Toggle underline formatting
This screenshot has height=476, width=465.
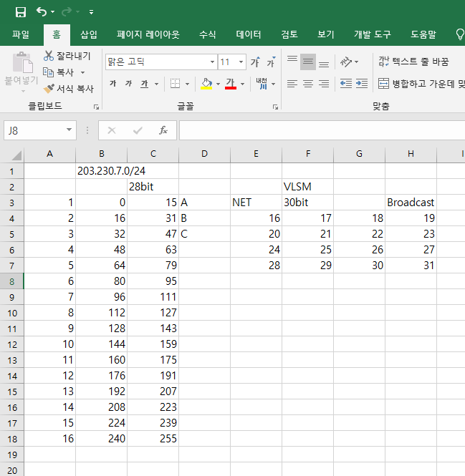pos(144,84)
